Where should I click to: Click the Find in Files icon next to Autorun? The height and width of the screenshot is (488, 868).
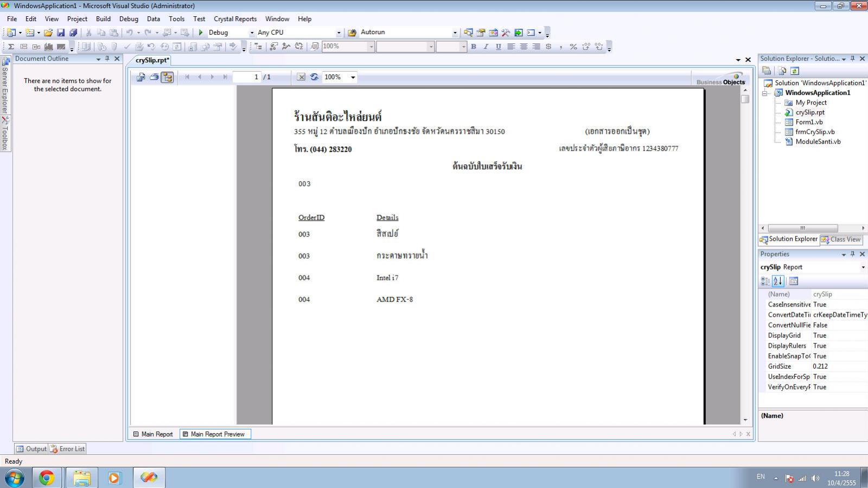(x=352, y=33)
